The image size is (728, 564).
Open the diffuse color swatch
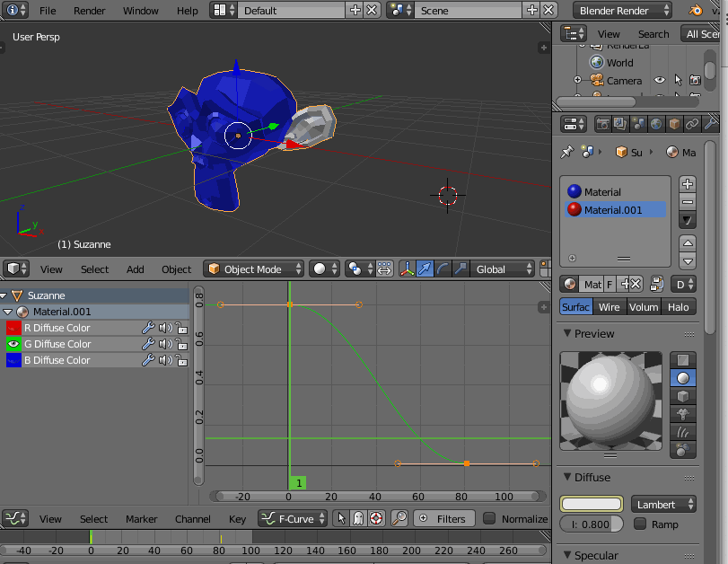pyautogui.click(x=592, y=504)
